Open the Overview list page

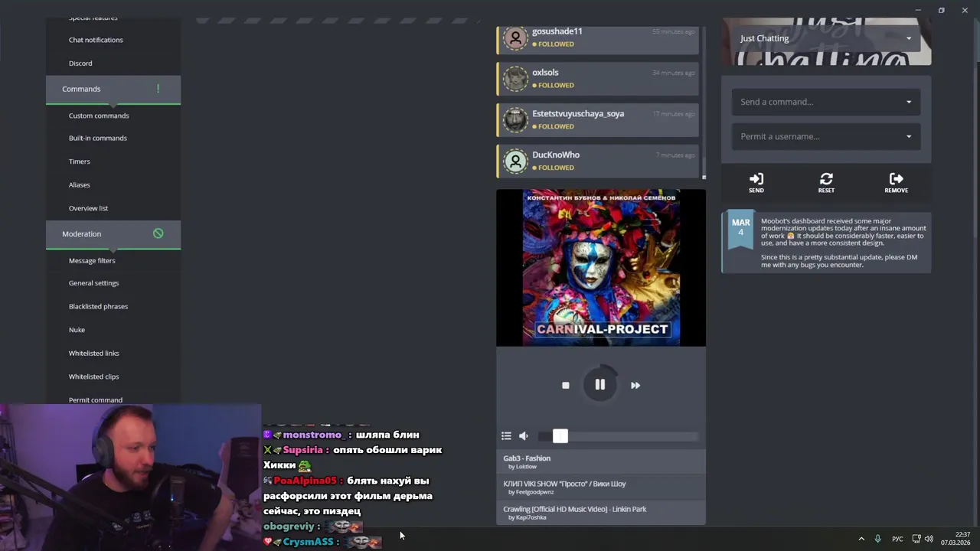tap(89, 208)
